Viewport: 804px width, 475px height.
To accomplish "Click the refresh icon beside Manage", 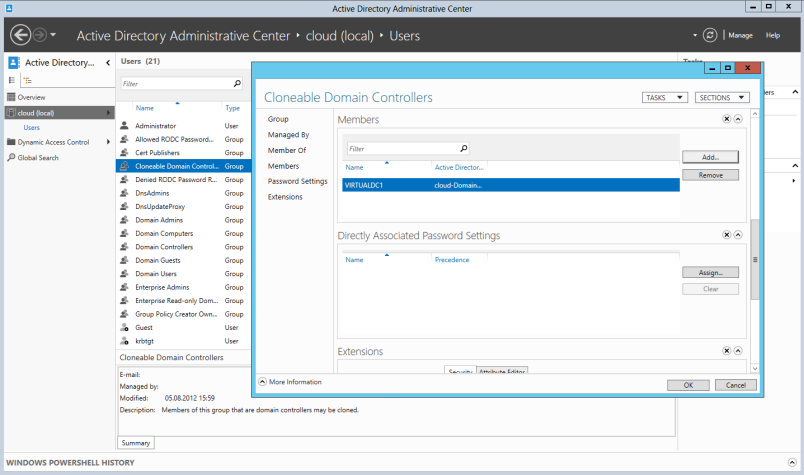I will tap(710, 35).
